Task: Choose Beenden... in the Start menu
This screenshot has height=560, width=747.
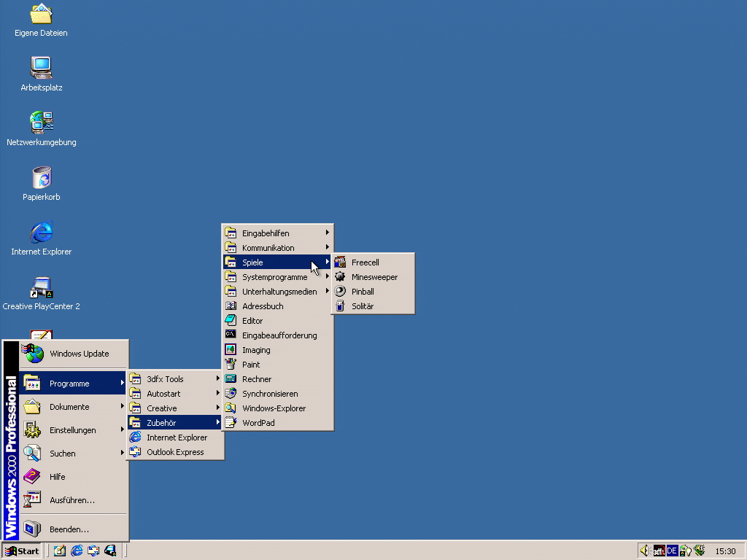Action: click(74, 529)
